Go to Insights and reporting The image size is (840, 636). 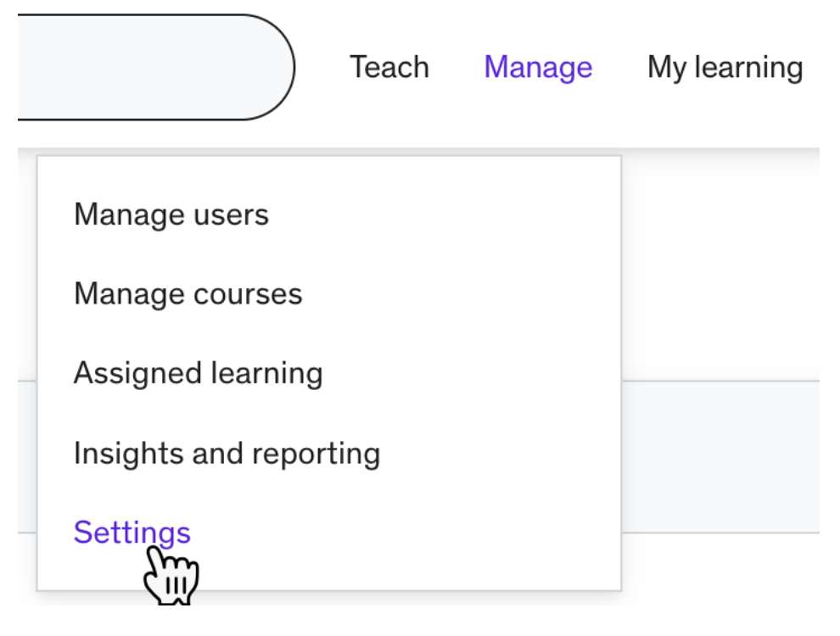pyautogui.click(x=227, y=454)
